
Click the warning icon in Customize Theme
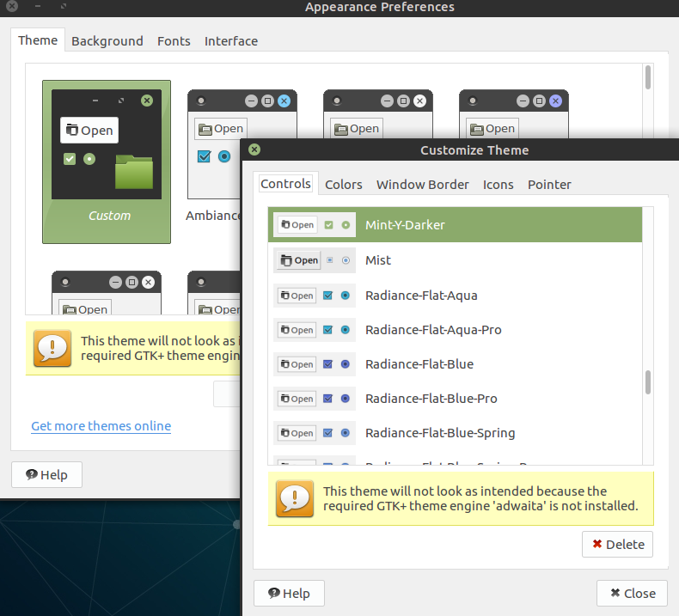(295, 498)
